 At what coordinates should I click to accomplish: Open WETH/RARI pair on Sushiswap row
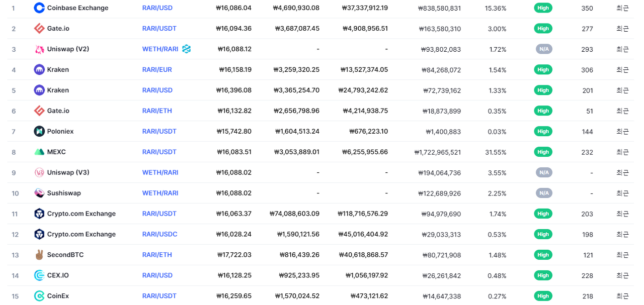pyautogui.click(x=160, y=193)
